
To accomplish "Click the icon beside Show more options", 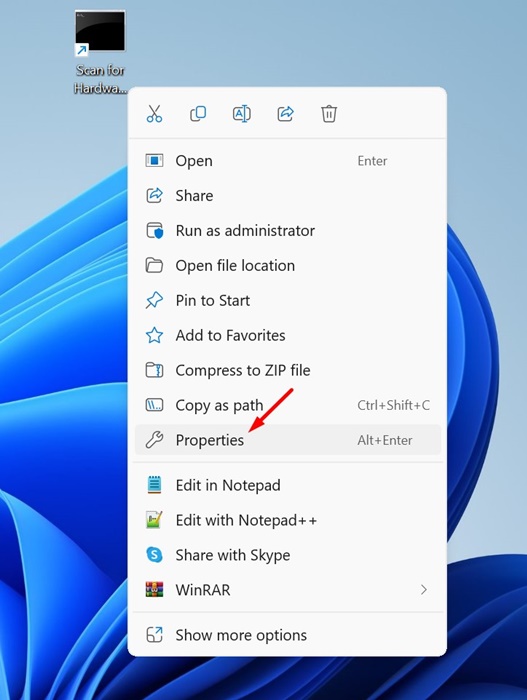I will tap(154, 635).
